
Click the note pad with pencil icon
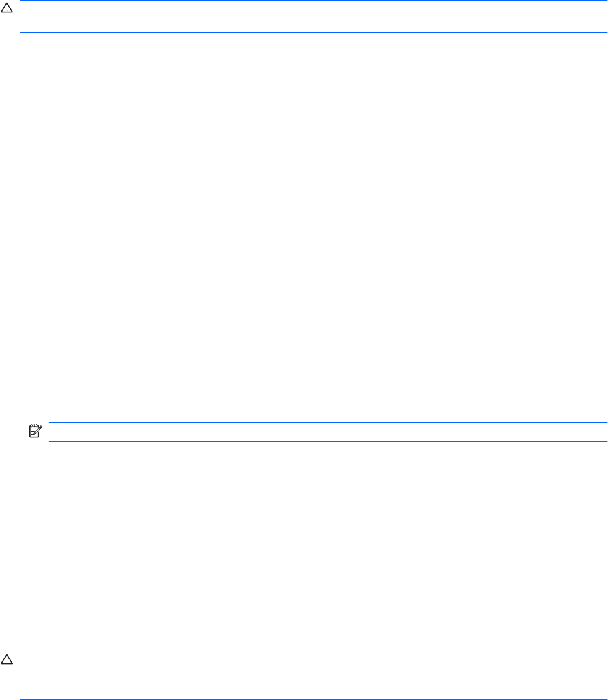(35, 431)
